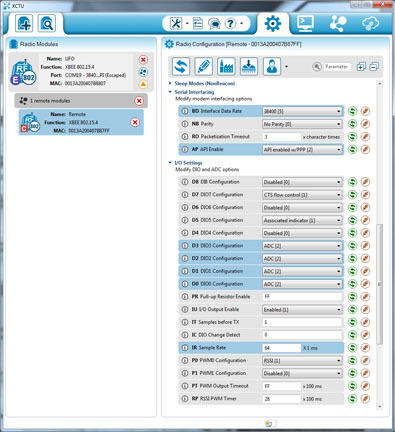The image size is (395, 432).
Task: Expand all sections plus icon
Action: [361, 67]
